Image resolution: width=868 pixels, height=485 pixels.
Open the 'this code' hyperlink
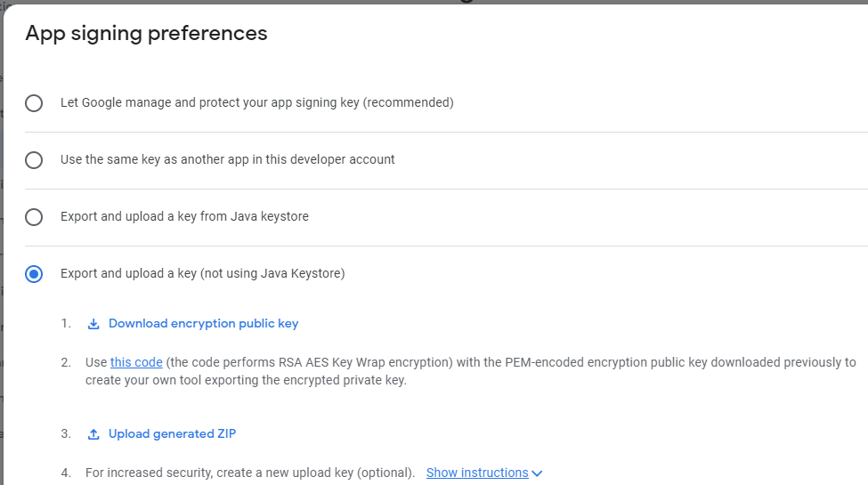[x=136, y=363]
